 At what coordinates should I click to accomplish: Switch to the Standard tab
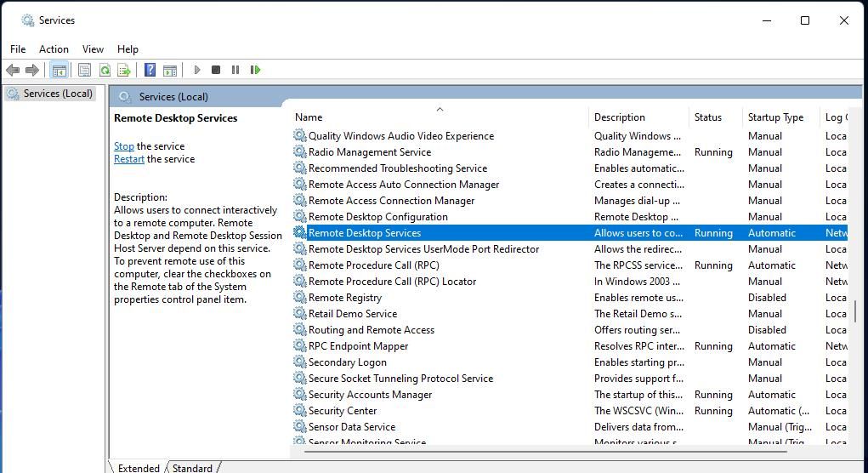pyautogui.click(x=192, y=467)
